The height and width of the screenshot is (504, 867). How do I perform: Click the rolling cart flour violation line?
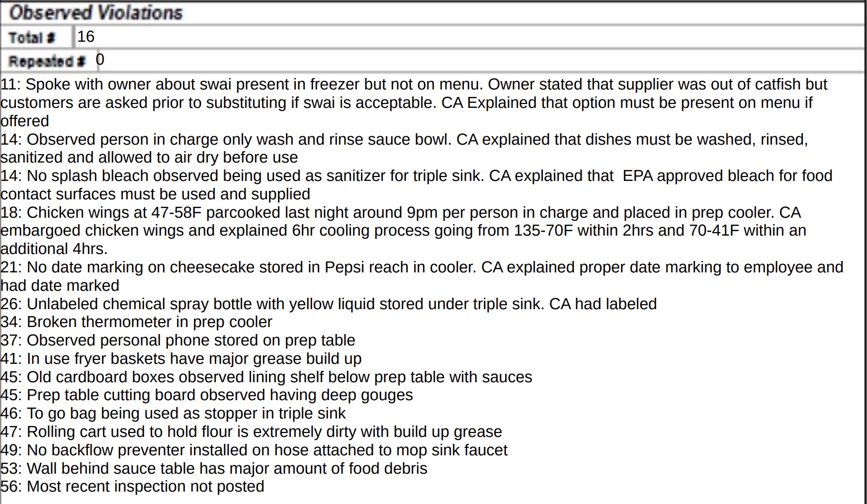point(251,432)
